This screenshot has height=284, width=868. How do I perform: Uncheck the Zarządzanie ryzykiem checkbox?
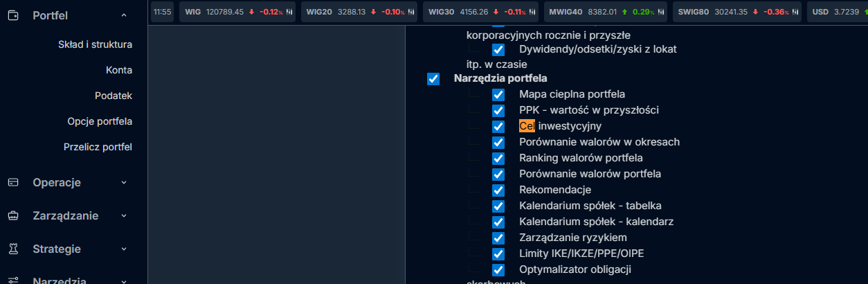[498, 238]
